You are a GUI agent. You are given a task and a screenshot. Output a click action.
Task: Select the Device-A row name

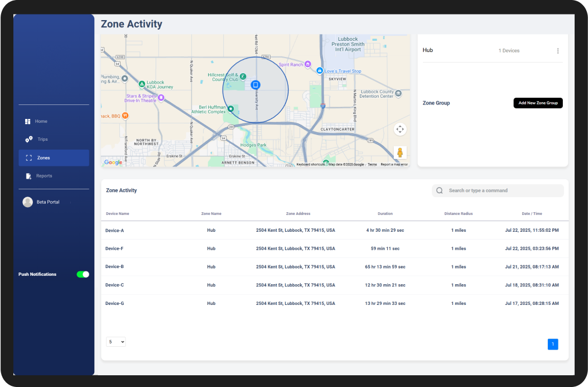(114, 231)
